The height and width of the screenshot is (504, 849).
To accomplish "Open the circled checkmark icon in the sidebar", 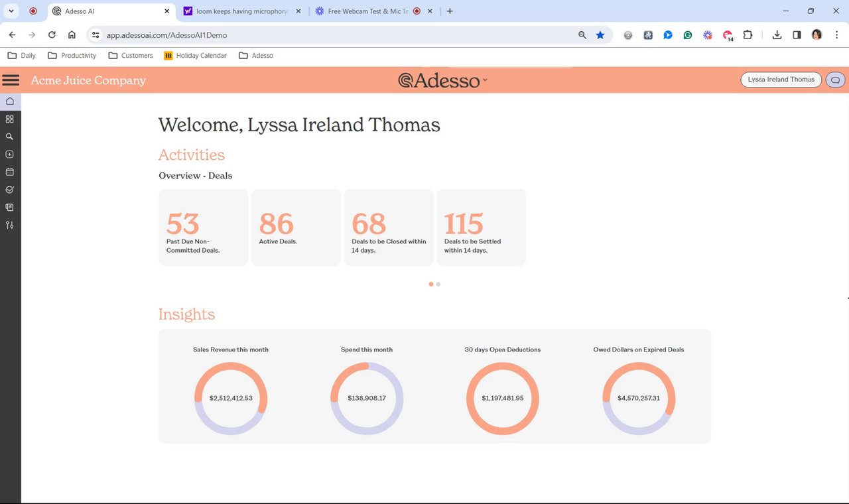I will tap(10, 190).
